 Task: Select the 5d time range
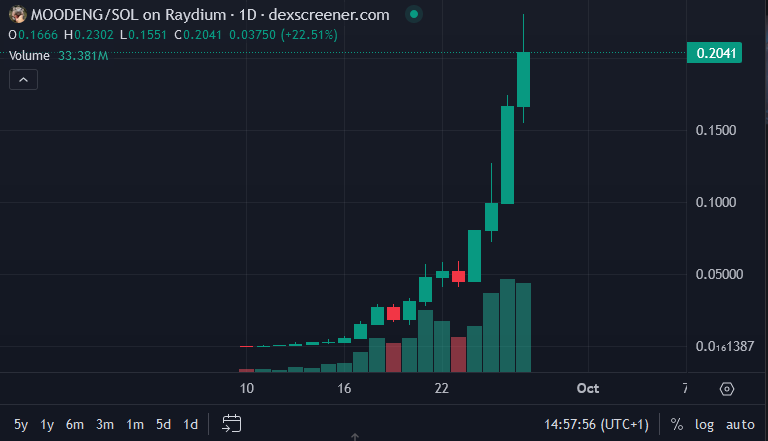pos(163,424)
